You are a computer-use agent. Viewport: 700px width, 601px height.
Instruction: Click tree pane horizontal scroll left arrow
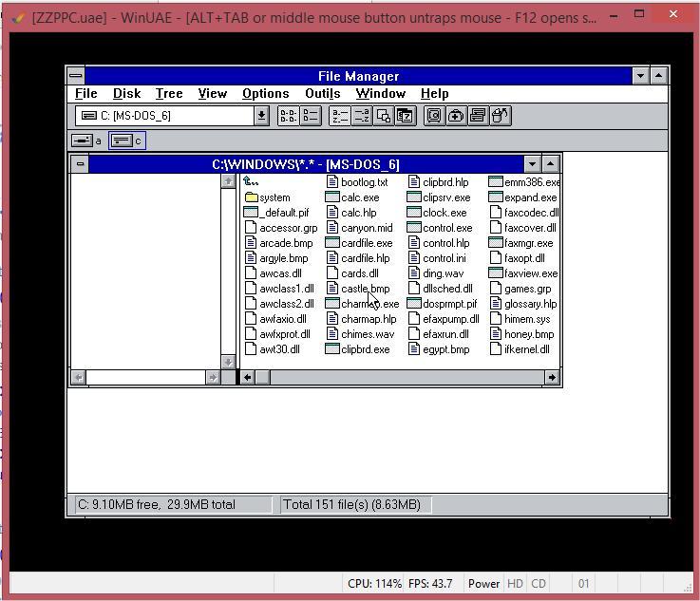coord(79,378)
